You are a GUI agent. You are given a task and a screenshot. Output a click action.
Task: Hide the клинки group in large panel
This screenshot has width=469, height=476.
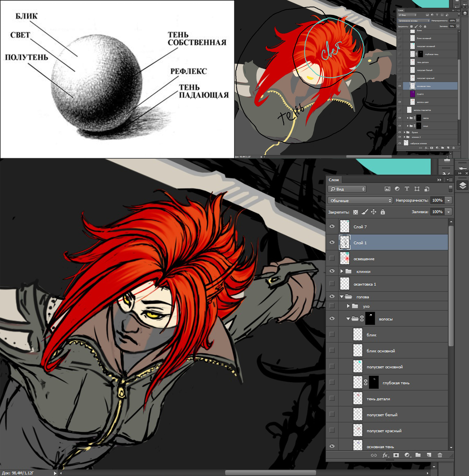point(332,271)
